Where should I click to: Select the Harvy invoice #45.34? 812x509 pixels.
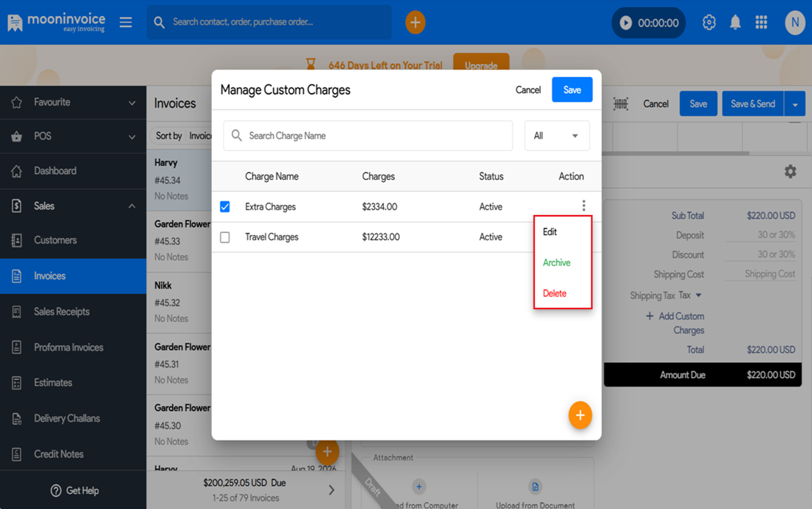179,180
